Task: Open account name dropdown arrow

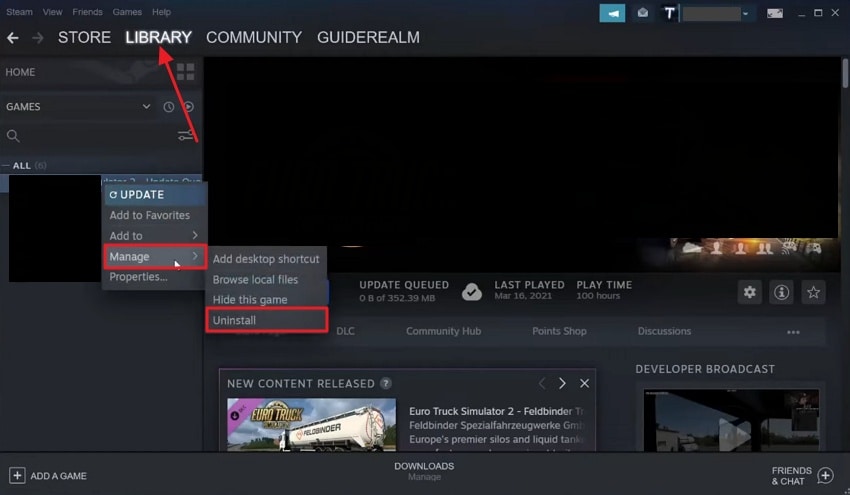Action: click(745, 14)
